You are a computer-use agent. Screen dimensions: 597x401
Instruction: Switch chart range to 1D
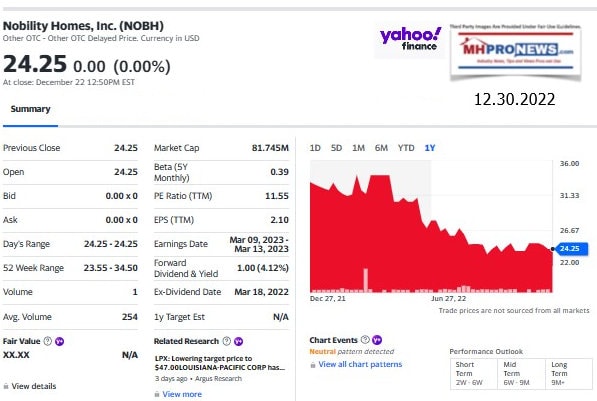(315, 148)
